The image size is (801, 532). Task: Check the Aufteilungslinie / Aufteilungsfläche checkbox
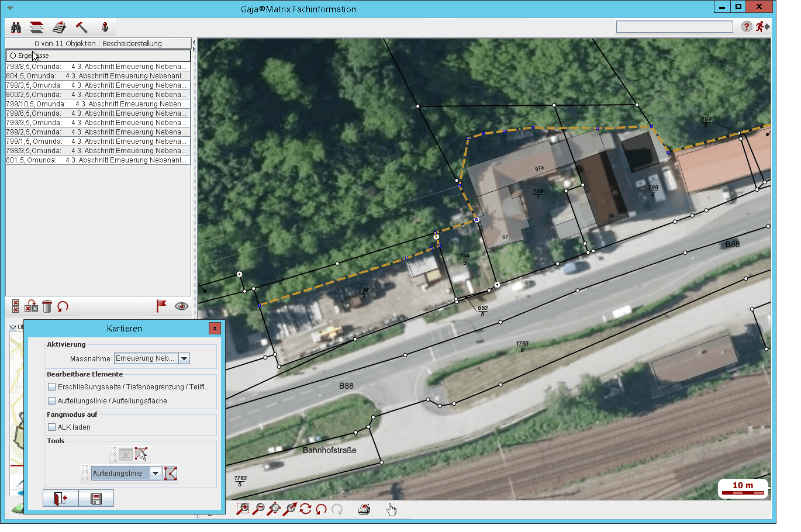[x=52, y=401]
